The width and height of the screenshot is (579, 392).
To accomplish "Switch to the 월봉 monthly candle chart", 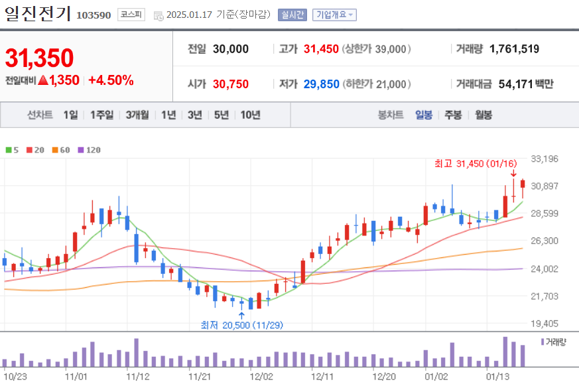I will pyautogui.click(x=483, y=115).
